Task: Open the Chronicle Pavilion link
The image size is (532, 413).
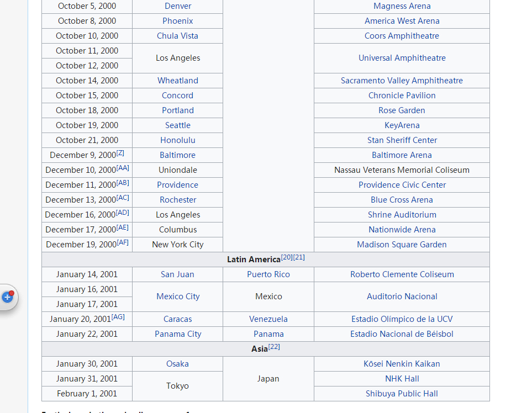Action: 402,96
